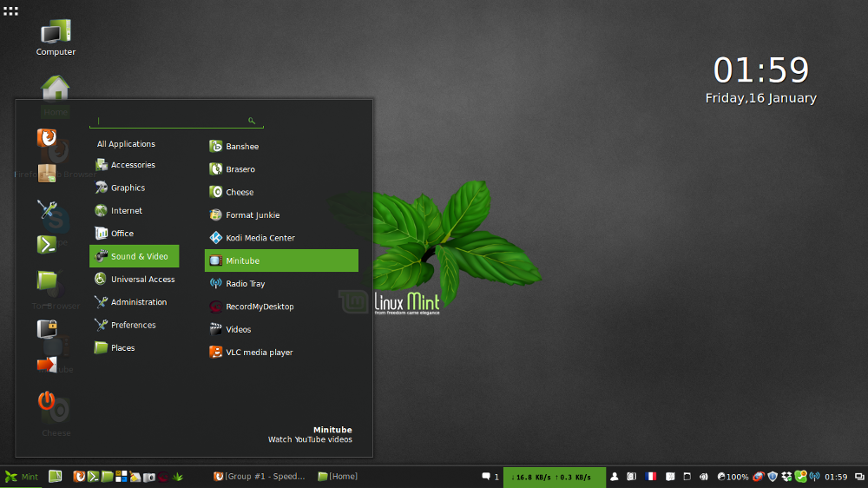
Task: Select the Graphics category
Action: click(134, 188)
